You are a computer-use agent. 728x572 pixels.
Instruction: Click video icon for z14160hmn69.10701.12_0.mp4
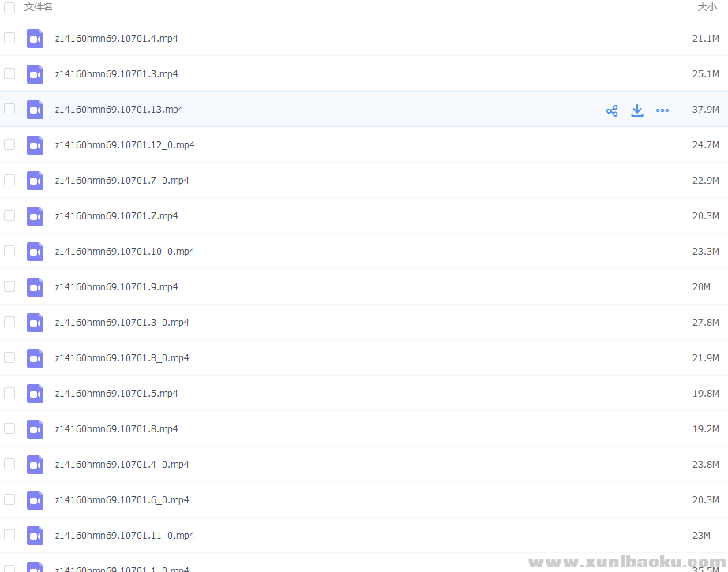pos(35,145)
